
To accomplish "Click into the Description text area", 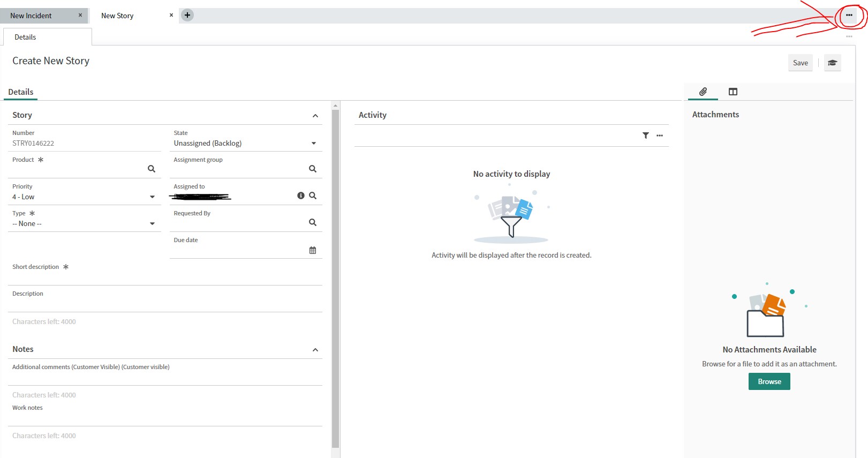I will coord(165,304).
